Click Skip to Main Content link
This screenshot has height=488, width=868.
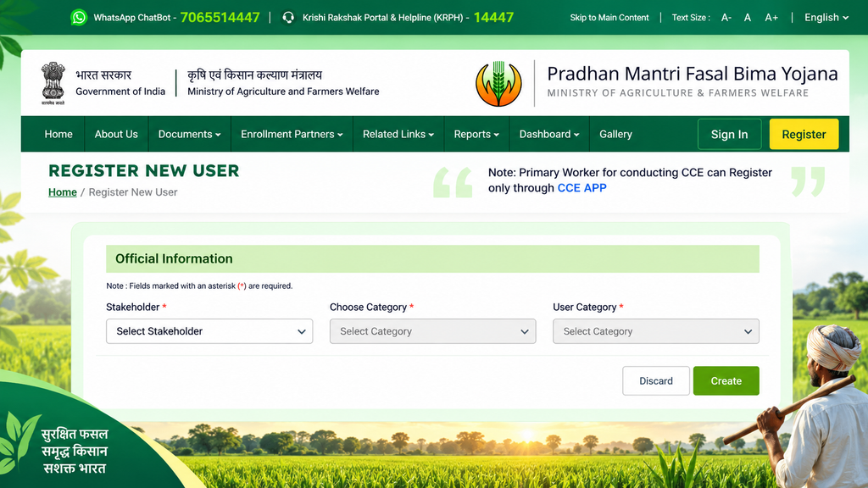point(609,18)
